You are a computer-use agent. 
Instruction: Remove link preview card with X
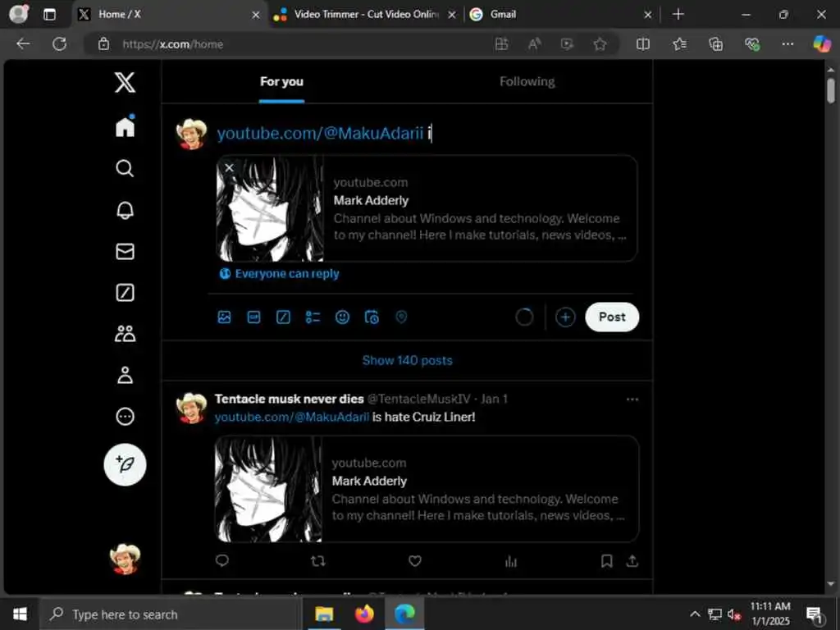230,167
